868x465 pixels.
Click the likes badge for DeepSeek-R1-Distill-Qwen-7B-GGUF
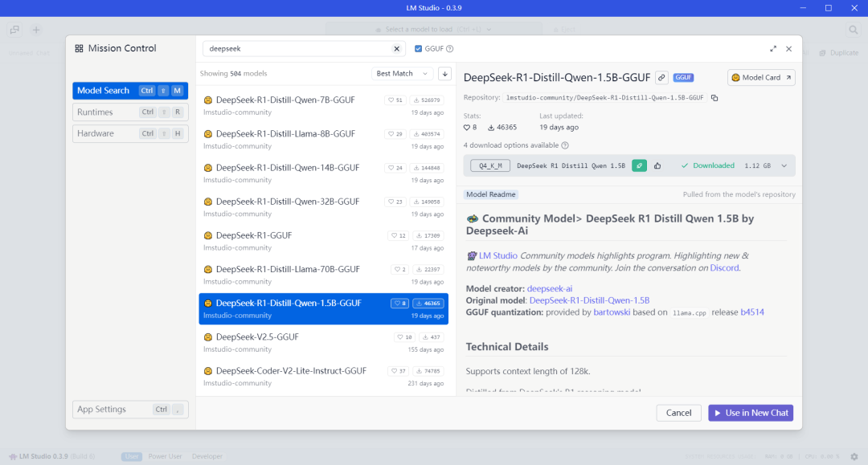pyautogui.click(x=395, y=100)
